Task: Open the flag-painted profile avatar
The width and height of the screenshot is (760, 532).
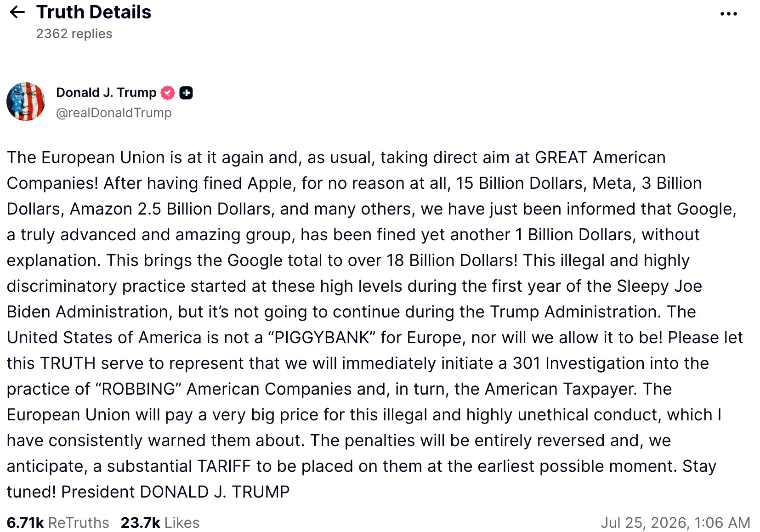Action: click(26, 102)
